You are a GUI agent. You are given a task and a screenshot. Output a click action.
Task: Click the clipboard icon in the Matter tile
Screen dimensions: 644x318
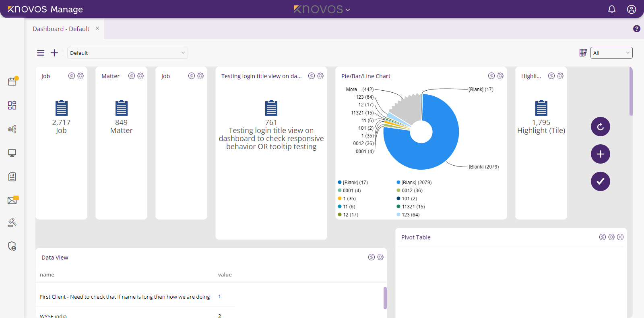(122, 108)
